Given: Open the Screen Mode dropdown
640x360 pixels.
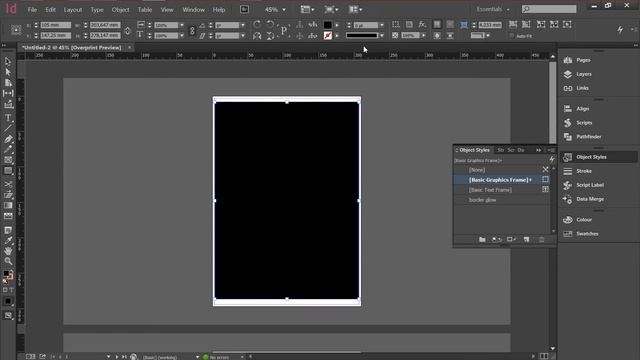Looking at the screenshot, I should [331, 9].
